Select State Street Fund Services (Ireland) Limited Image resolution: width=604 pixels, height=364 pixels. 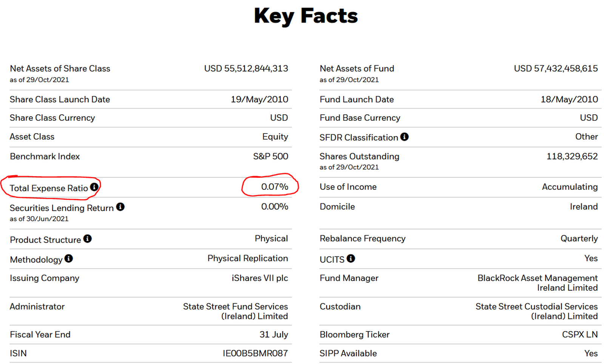(x=236, y=312)
